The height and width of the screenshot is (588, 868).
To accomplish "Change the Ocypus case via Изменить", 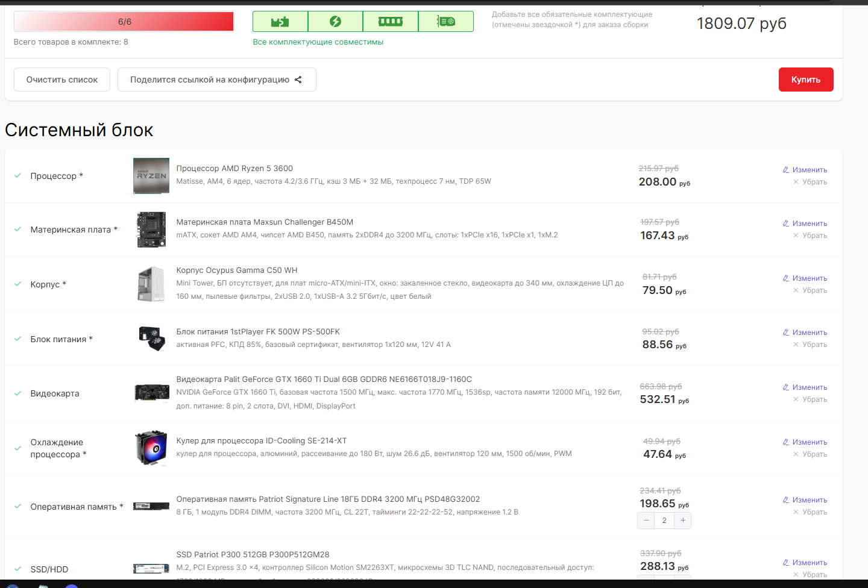I will click(805, 278).
